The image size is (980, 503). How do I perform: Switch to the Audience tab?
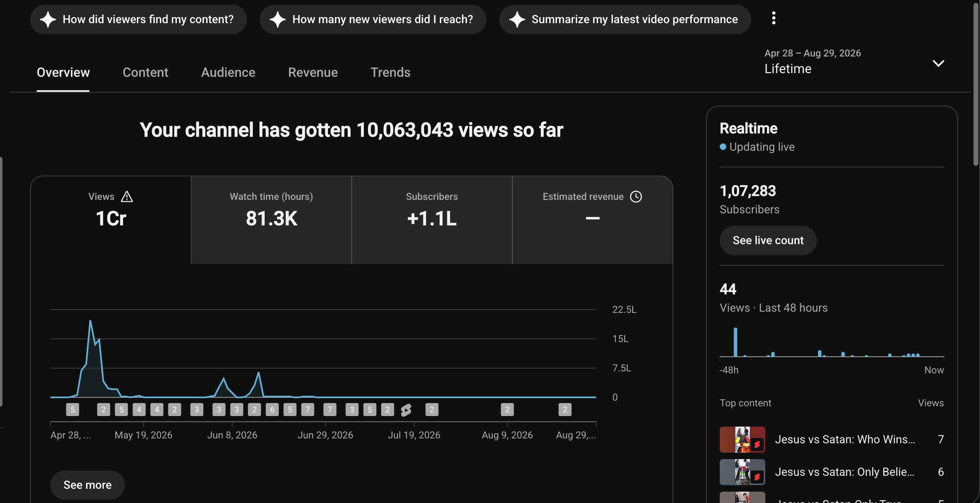click(228, 72)
